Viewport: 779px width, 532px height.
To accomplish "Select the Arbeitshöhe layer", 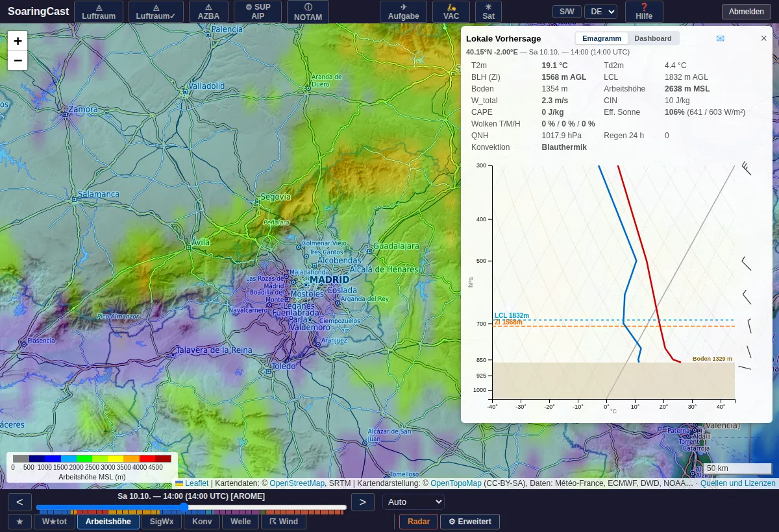I will coord(108,522).
